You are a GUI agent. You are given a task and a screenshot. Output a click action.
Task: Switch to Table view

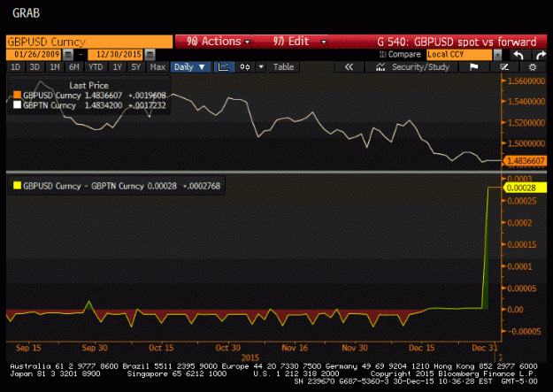(x=283, y=67)
